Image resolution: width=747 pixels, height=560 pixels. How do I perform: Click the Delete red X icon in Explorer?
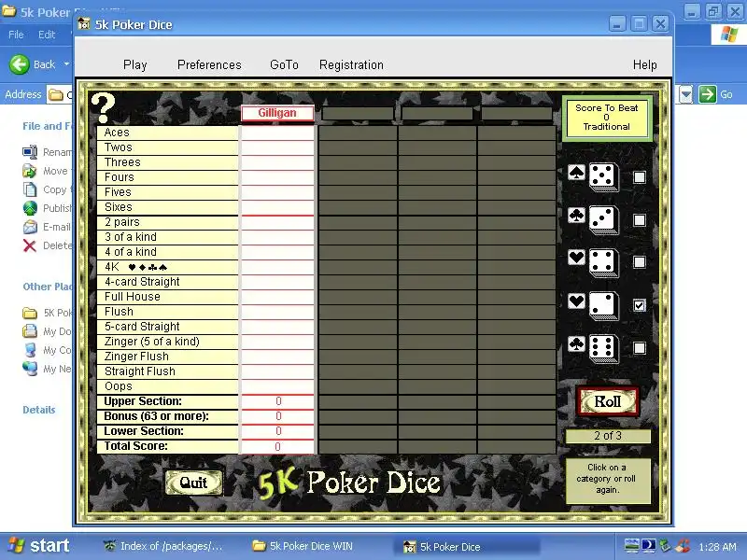point(30,245)
